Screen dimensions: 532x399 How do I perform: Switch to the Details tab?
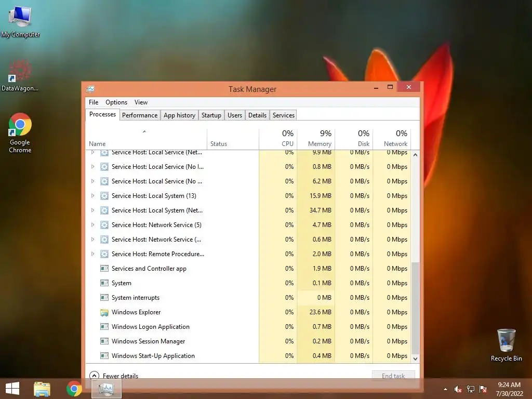click(257, 115)
